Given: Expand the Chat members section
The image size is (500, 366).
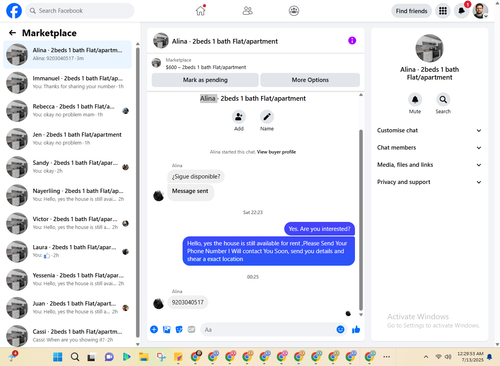Looking at the screenshot, I should coord(429,148).
